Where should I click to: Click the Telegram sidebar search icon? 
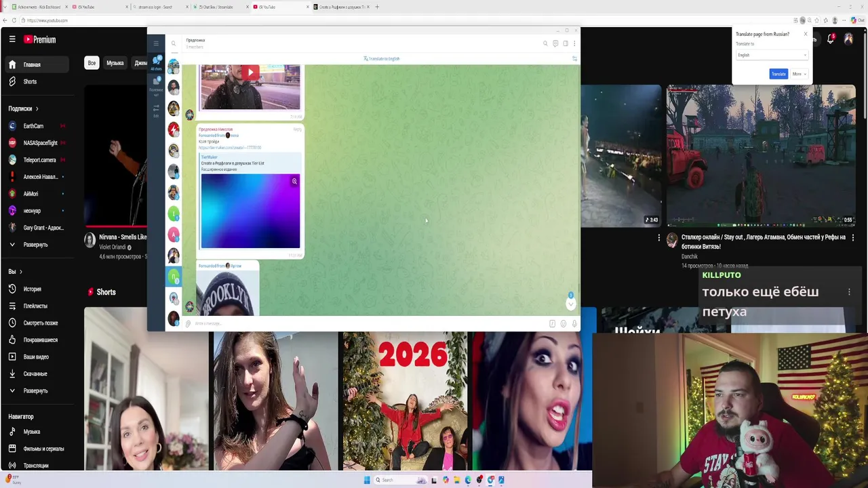[174, 43]
